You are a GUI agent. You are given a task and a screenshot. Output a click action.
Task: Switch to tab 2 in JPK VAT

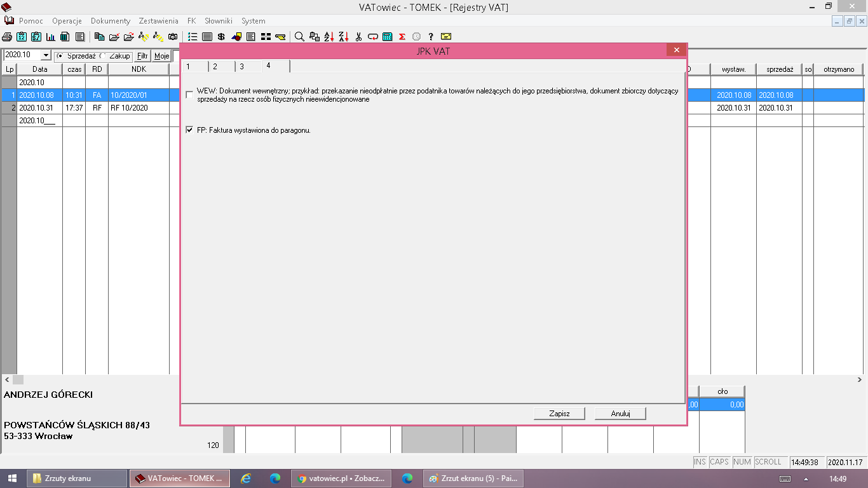point(215,67)
